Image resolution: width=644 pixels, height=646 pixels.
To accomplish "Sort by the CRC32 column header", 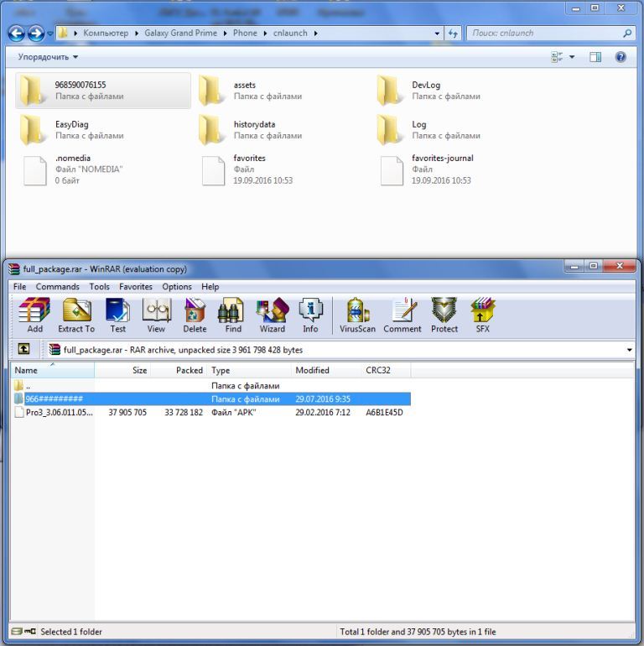I will [x=387, y=370].
